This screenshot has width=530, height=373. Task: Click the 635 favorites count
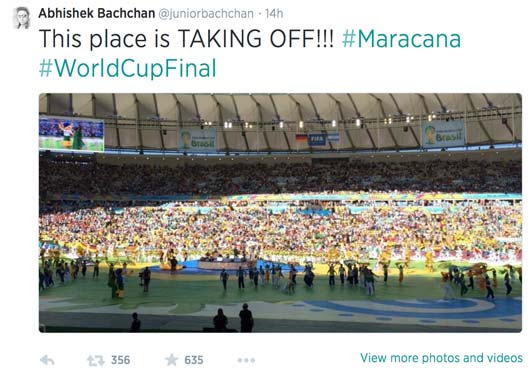click(x=194, y=360)
